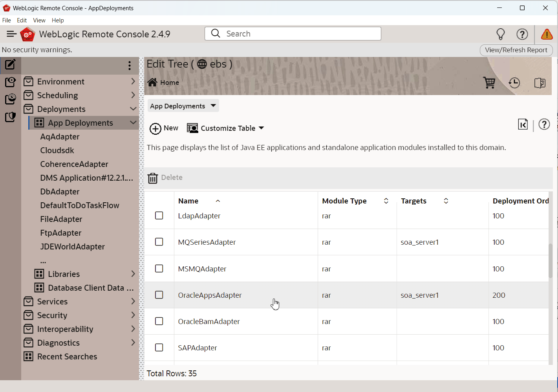Screen dimensions: 558x392
Task: Check the MQSeriesAdapter row checkbox
Action: tap(159, 242)
